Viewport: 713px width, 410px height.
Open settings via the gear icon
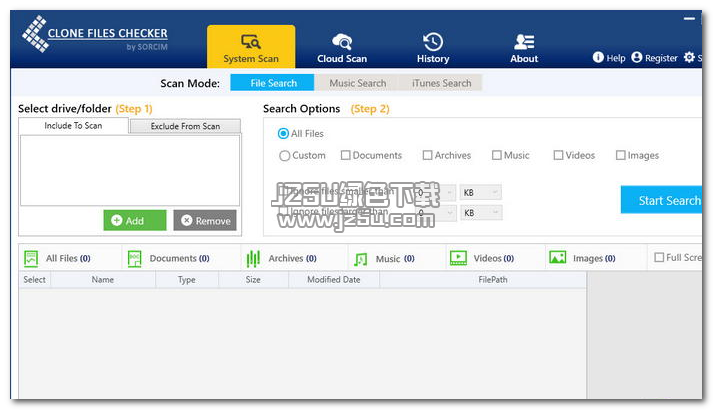[x=689, y=57]
